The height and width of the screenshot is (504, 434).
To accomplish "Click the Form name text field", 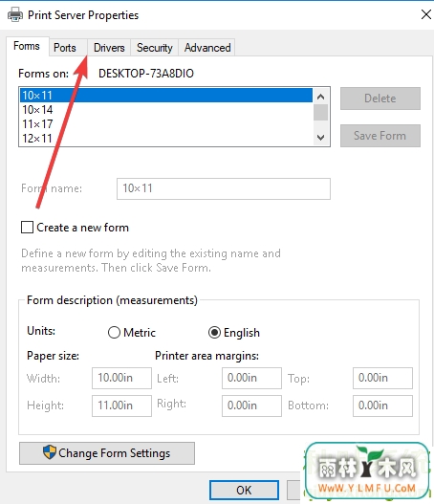I will pos(224,188).
